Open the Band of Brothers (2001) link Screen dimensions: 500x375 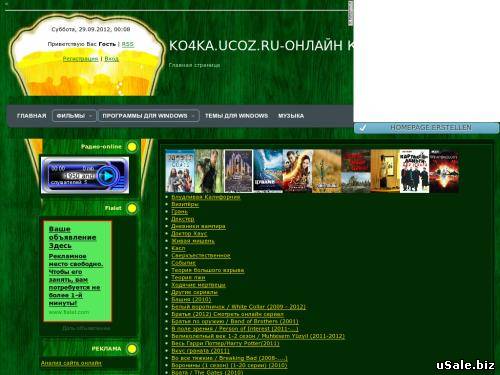click(x=235, y=322)
